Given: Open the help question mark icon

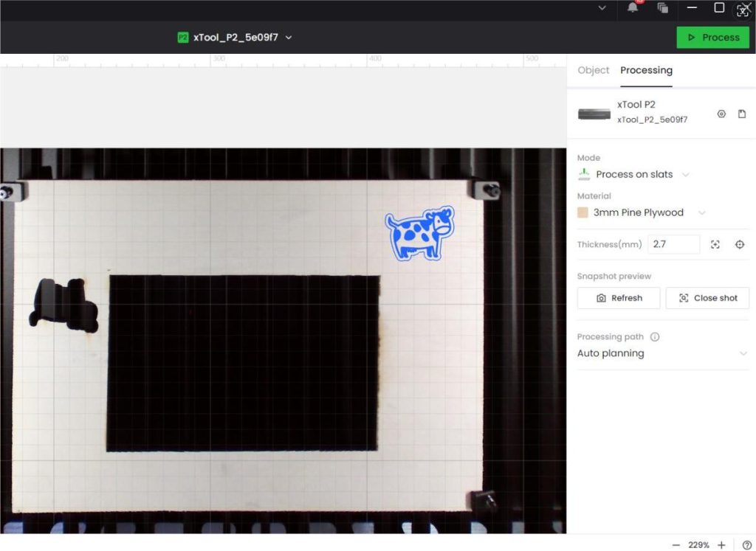Looking at the screenshot, I should 747,545.
